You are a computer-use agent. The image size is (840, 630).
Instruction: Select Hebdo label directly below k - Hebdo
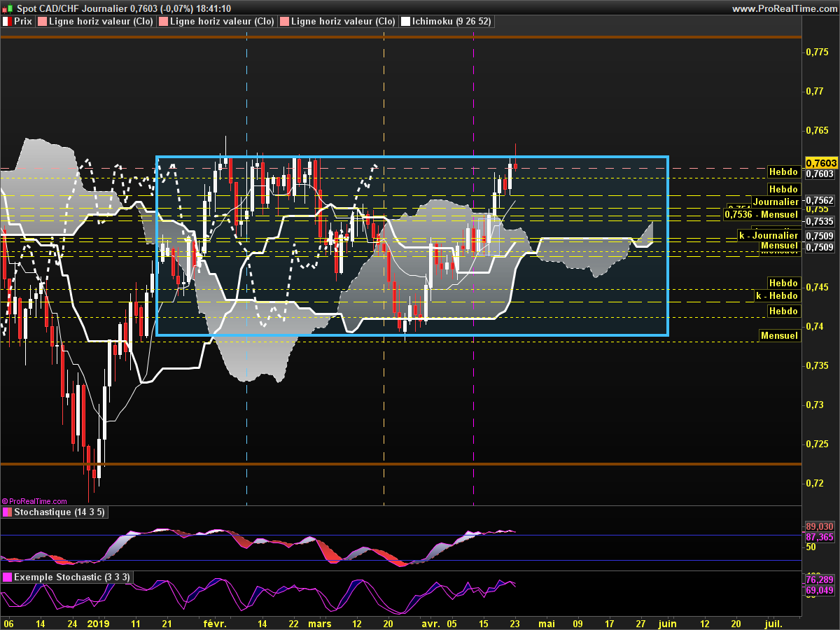[x=783, y=311]
